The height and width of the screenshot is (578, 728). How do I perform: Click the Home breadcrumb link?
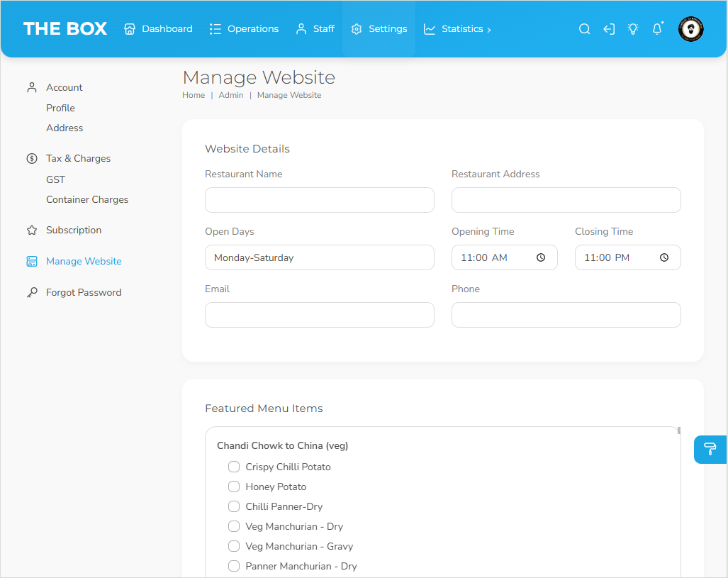click(x=194, y=95)
